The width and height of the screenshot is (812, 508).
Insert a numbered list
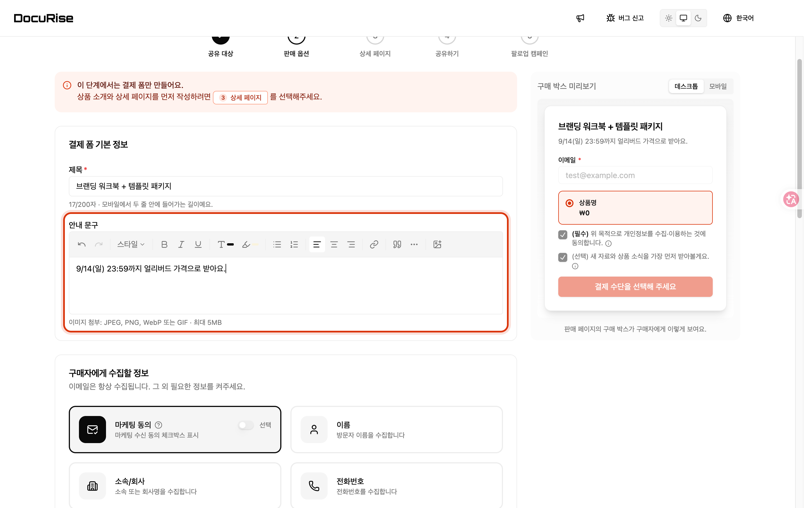[x=294, y=244]
